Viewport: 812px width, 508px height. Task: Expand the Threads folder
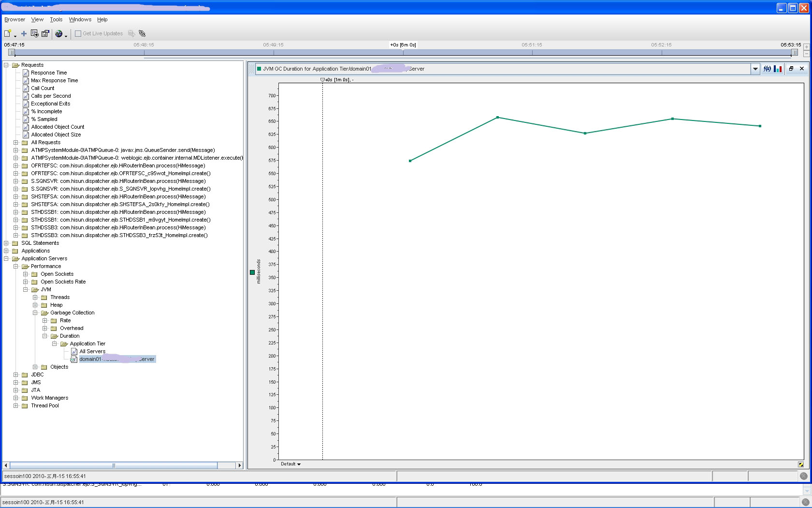point(35,297)
